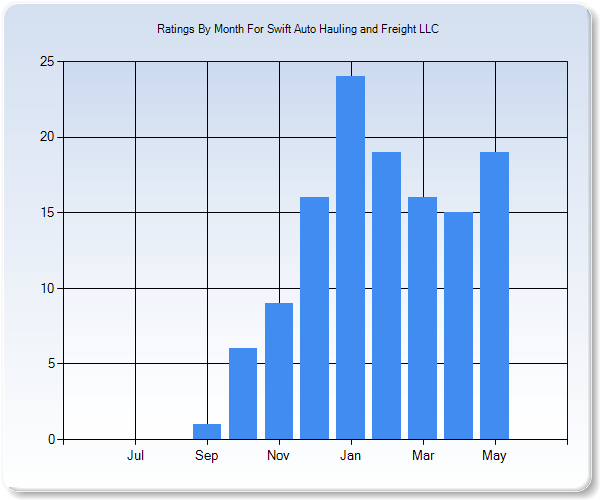
Task: Select the December bar between Nov and Jan
Action: click(x=315, y=318)
